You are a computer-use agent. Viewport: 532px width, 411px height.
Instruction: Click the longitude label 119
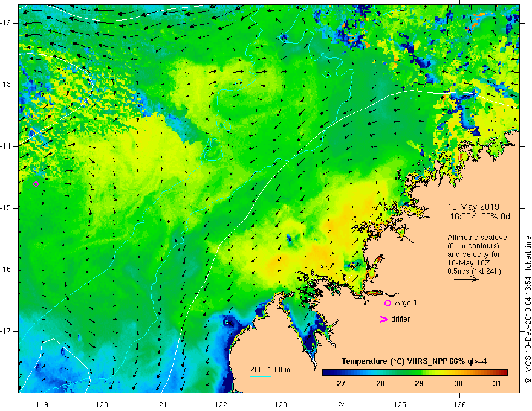[42, 404]
